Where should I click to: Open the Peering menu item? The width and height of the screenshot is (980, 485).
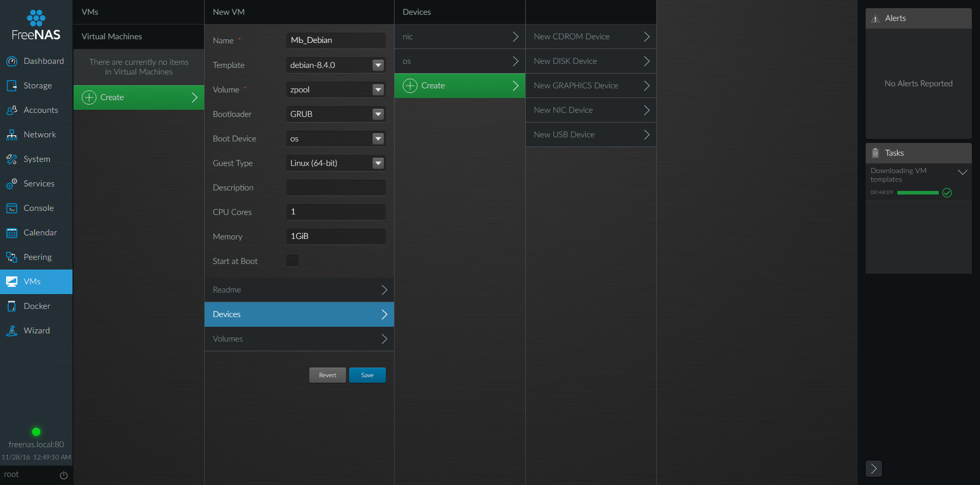(x=36, y=257)
